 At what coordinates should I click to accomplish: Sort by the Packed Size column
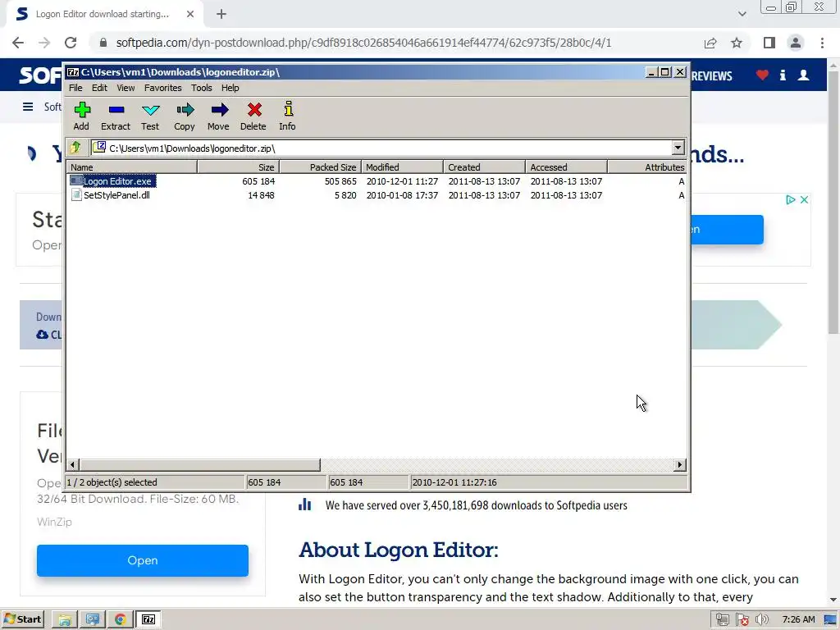[x=321, y=167]
